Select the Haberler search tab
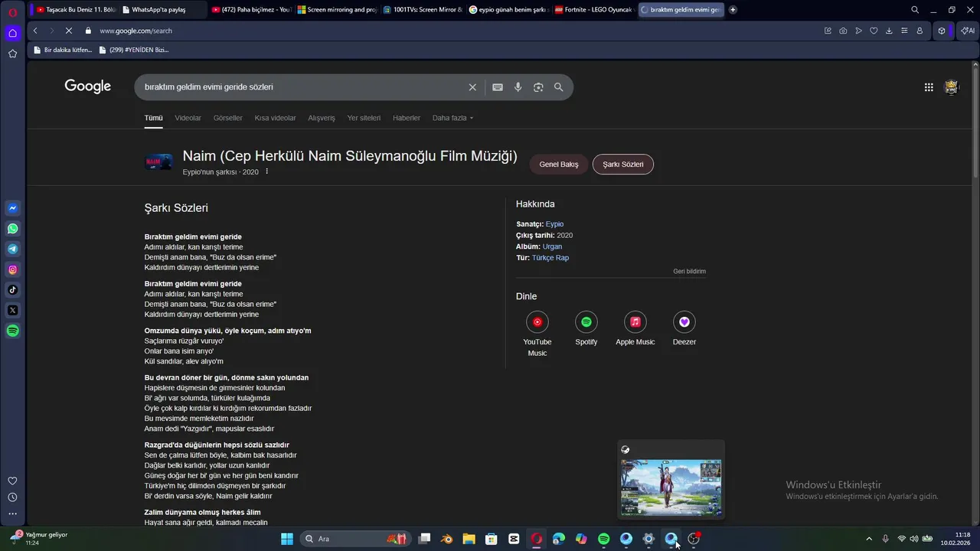The image size is (980, 551). point(407,118)
